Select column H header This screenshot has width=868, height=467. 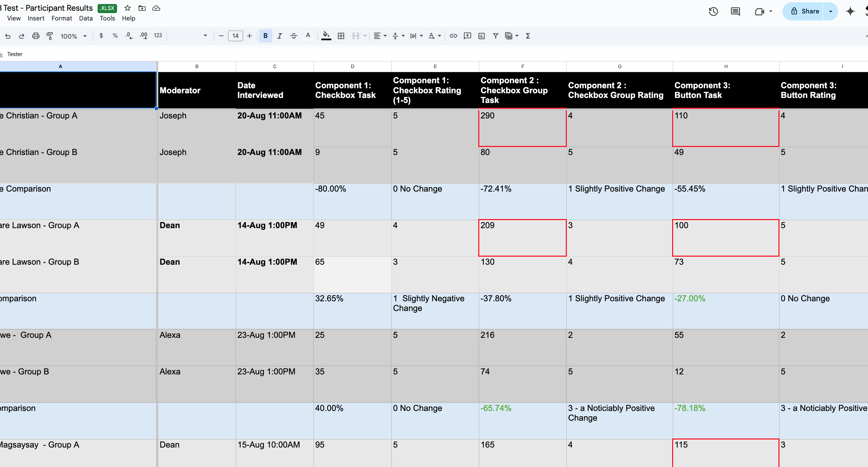(x=726, y=66)
